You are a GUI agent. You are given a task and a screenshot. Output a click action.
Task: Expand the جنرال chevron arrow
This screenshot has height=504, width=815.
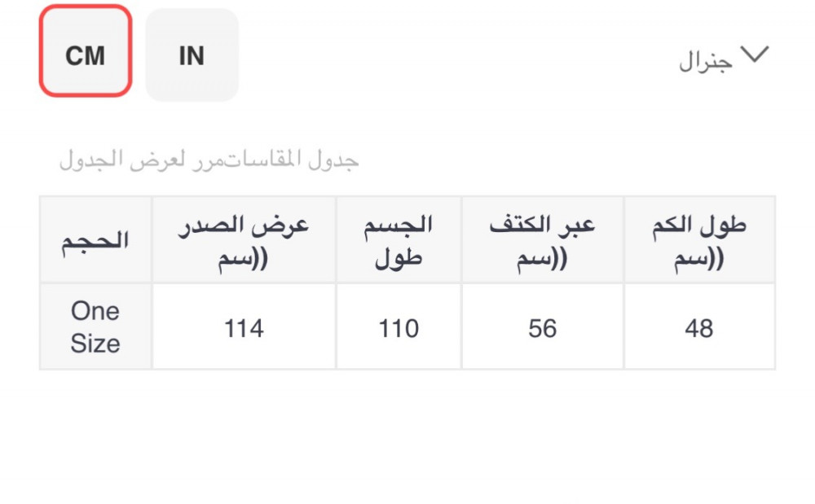(753, 55)
